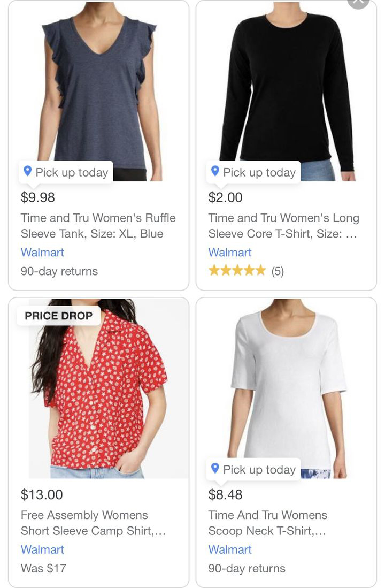
Task: Tap location pin on white scoop neck shirt
Action: coord(215,469)
